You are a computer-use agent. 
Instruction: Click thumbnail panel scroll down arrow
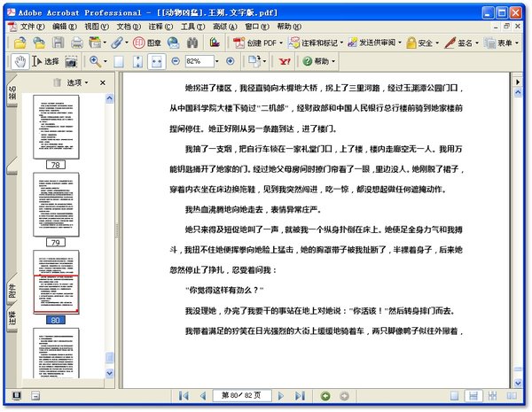(109, 373)
